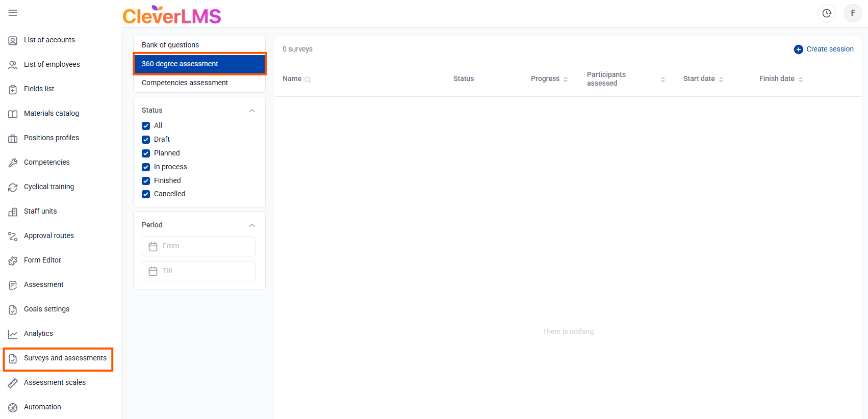Sort by Start date column arrows

(x=721, y=79)
